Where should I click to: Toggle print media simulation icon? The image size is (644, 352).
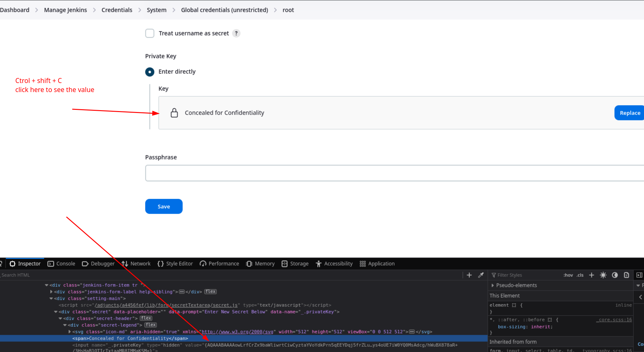(626, 275)
